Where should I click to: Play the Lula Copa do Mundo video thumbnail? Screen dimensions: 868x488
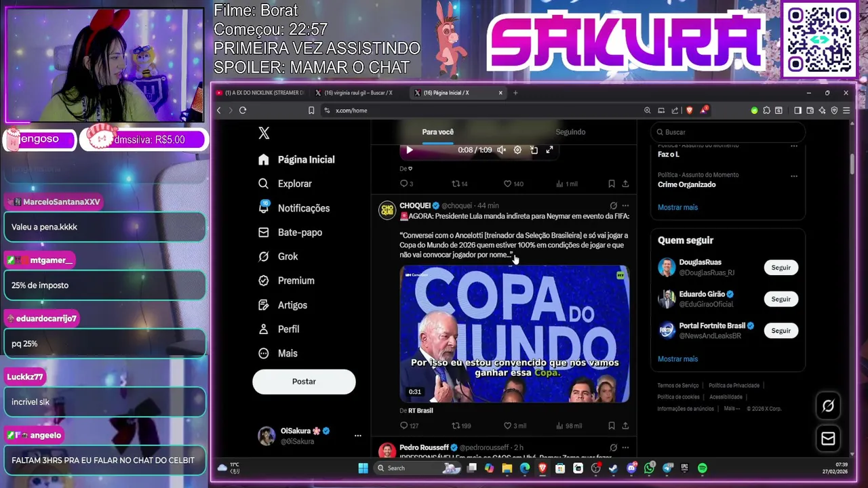(515, 334)
